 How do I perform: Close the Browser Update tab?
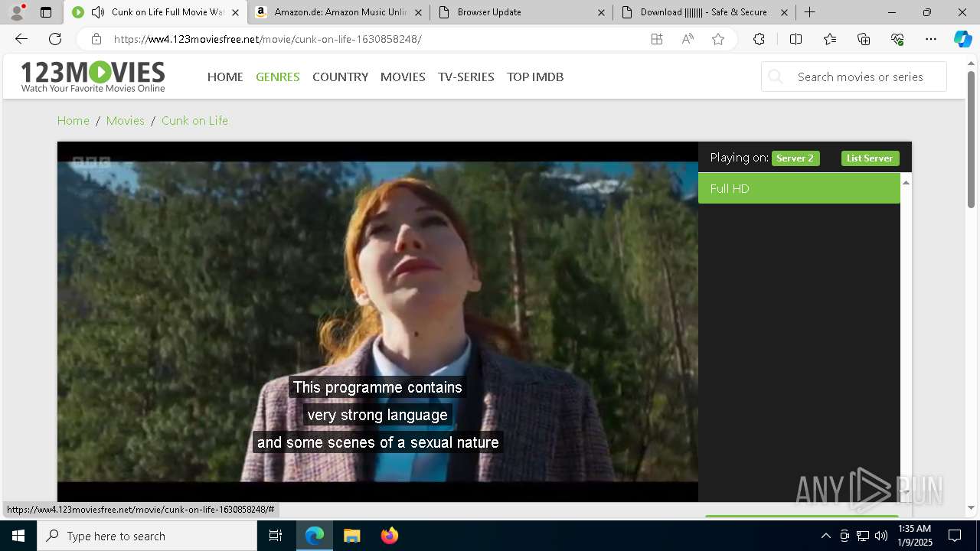[601, 12]
